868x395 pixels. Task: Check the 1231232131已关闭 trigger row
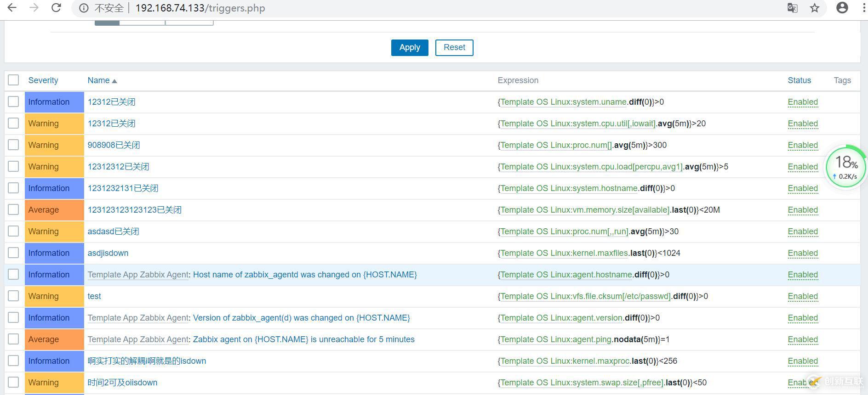pyautogui.click(x=13, y=188)
